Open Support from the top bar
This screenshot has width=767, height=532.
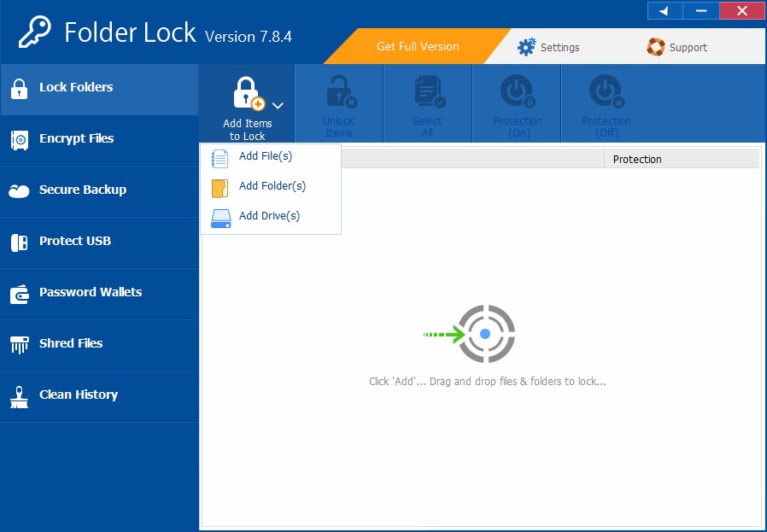click(677, 47)
